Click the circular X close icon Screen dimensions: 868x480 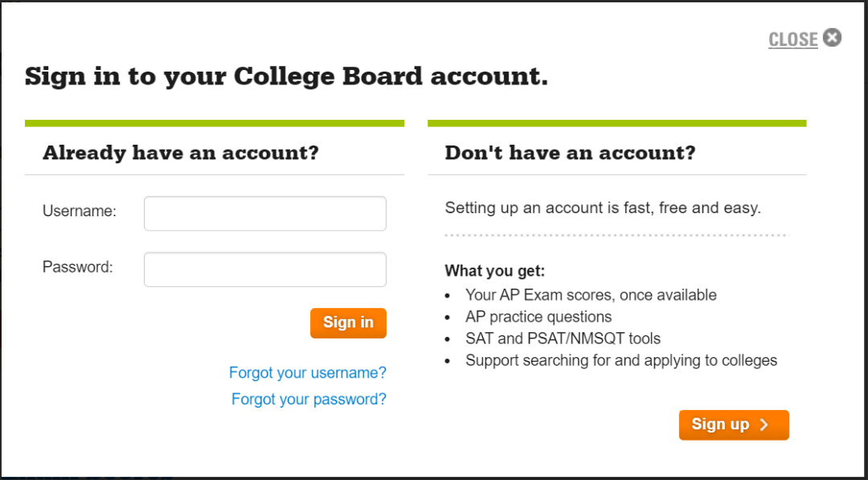pyautogui.click(x=833, y=38)
